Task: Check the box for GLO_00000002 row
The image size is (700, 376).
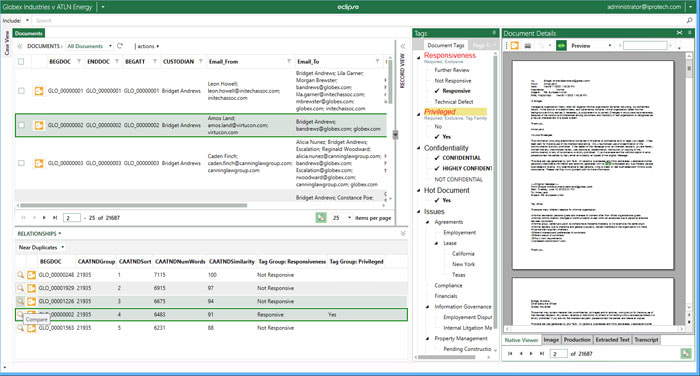Action: point(21,125)
